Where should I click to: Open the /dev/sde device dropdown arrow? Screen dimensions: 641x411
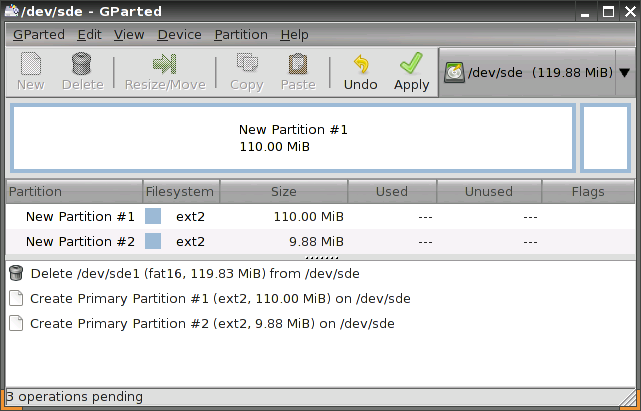point(624,73)
